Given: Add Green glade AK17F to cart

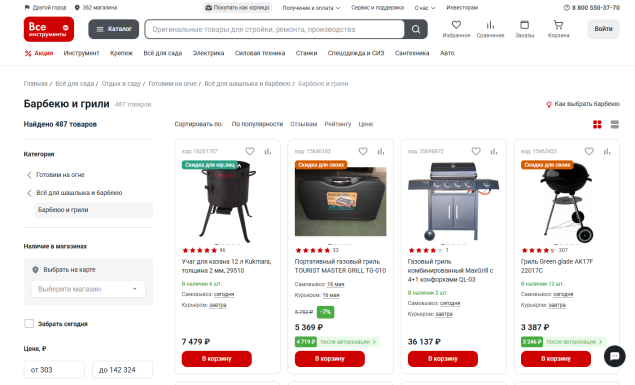Looking at the screenshot, I should click(x=556, y=359).
